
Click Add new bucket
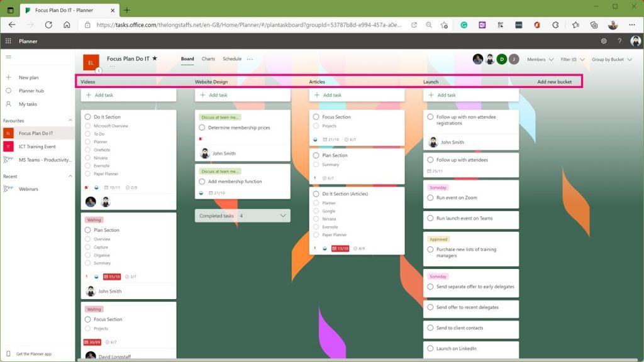coord(555,81)
